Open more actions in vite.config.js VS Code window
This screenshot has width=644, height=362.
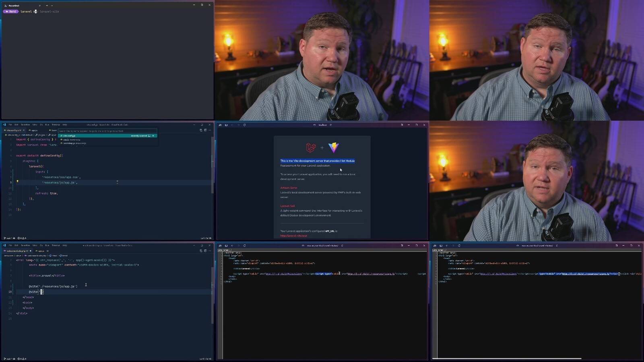[x=210, y=130]
